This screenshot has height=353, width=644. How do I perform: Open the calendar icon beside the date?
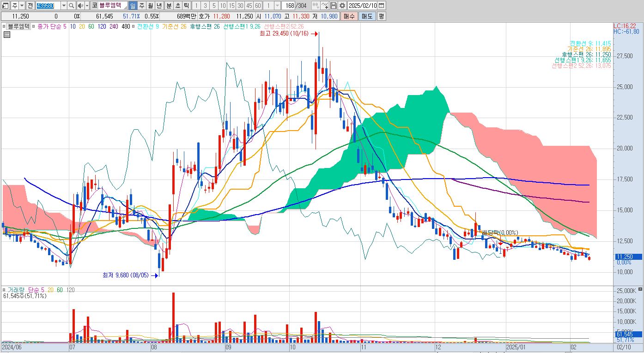(x=382, y=6)
